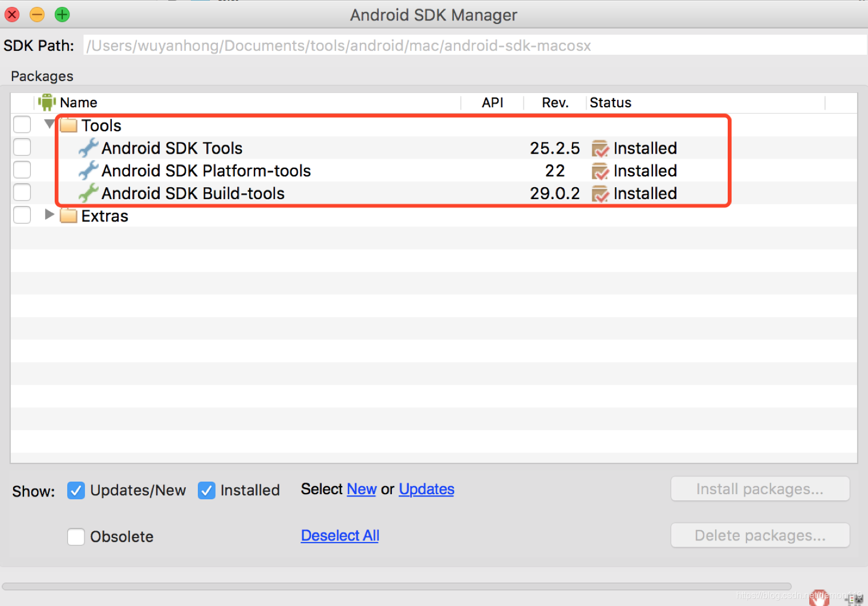The width and height of the screenshot is (868, 606).
Task: Click the progress bar at window bottom
Action: pyautogui.click(x=397, y=587)
